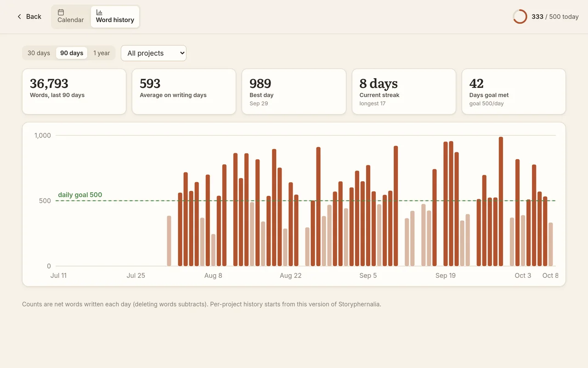Click the calendar icon above Calendar
Viewport: 588px width, 368px height.
click(x=61, y=12)
